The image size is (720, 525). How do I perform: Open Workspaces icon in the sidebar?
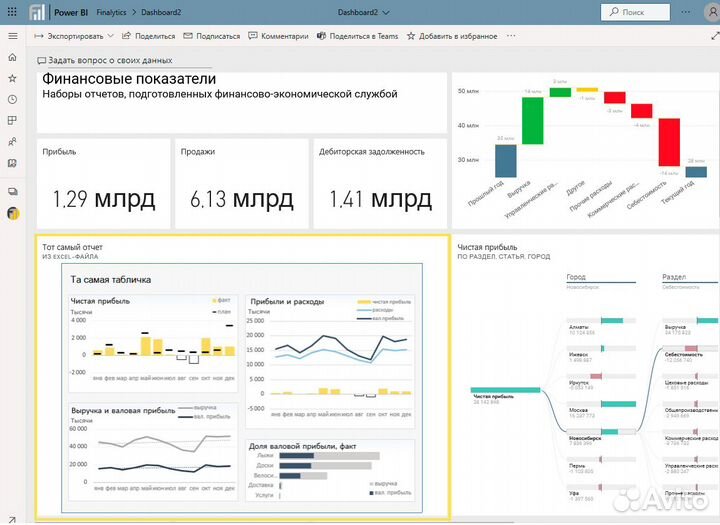(x=12, y=192)
